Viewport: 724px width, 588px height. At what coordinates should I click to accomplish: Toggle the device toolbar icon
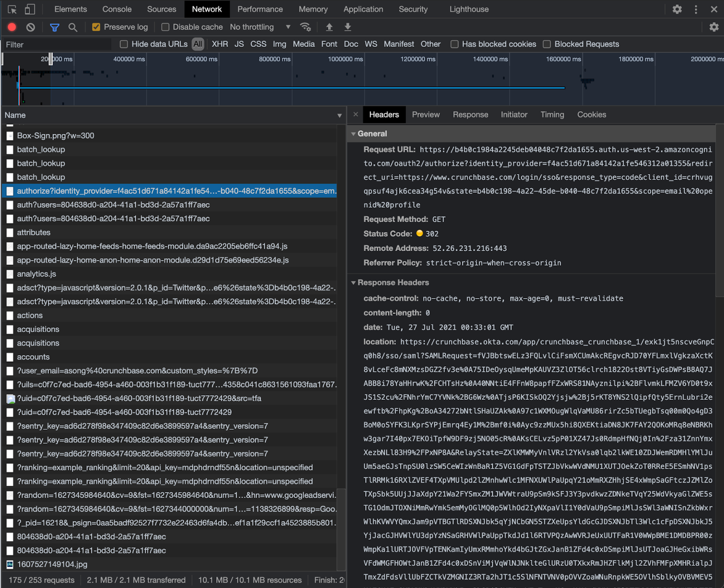tap(30, 9)
